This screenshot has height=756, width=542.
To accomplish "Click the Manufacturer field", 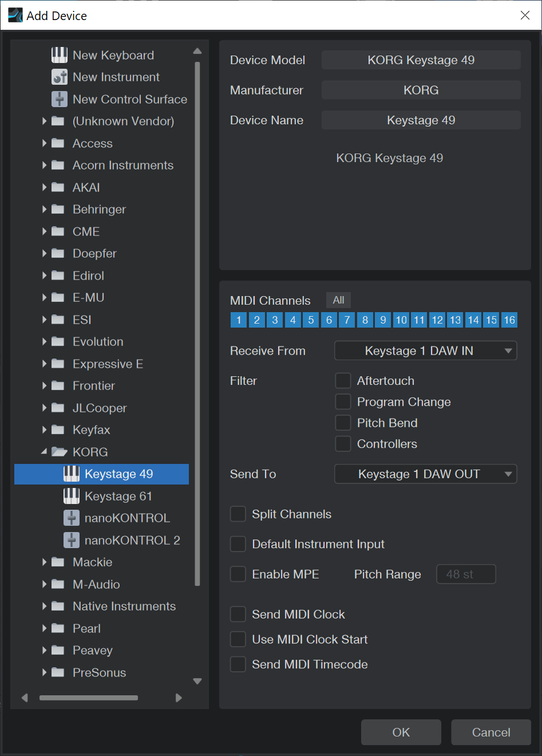I will pos(421,90).
